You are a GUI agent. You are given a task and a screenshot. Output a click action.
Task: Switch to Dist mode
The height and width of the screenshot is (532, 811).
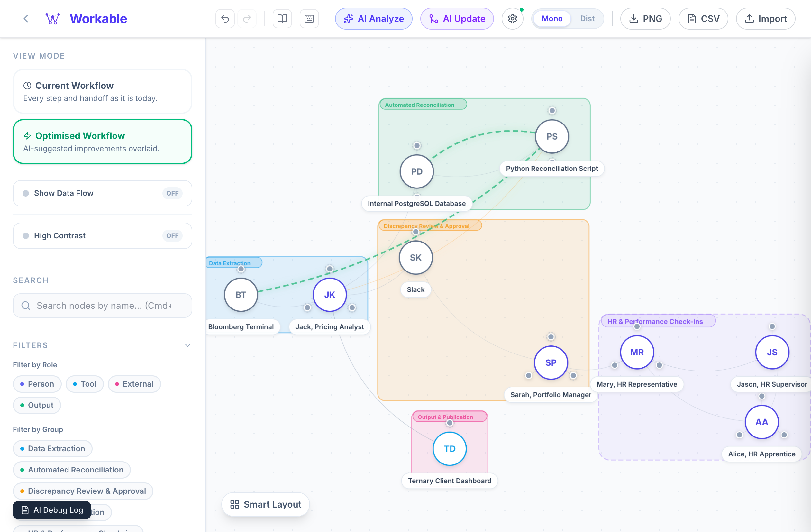[587, 18]
